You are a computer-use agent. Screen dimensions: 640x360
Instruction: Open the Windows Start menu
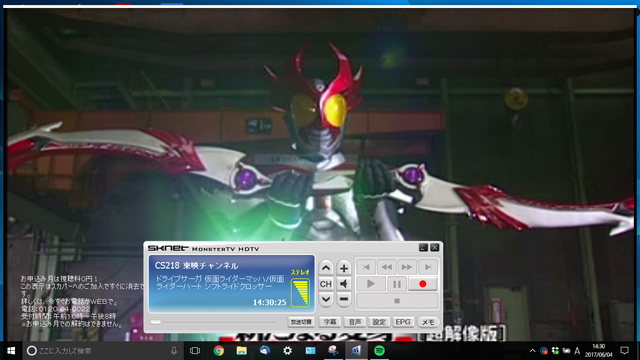pos(11,351)
